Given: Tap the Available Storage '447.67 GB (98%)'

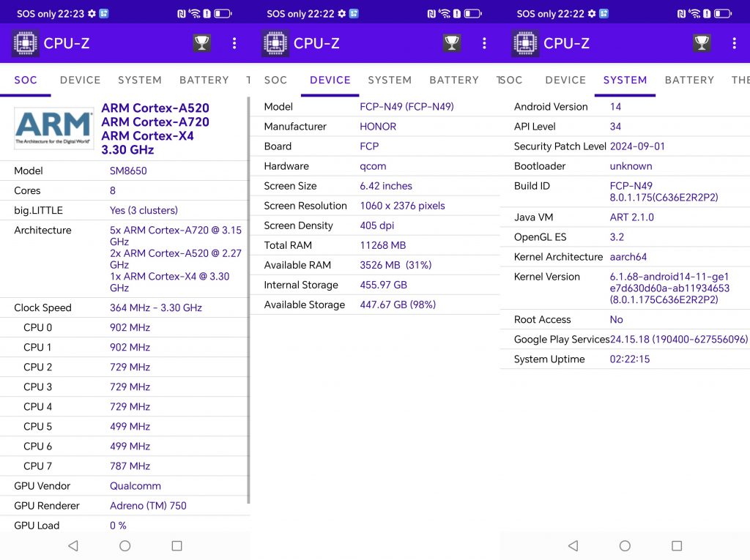Looking at the screenshot, I should pyautogui.click(x=398, y=305).
